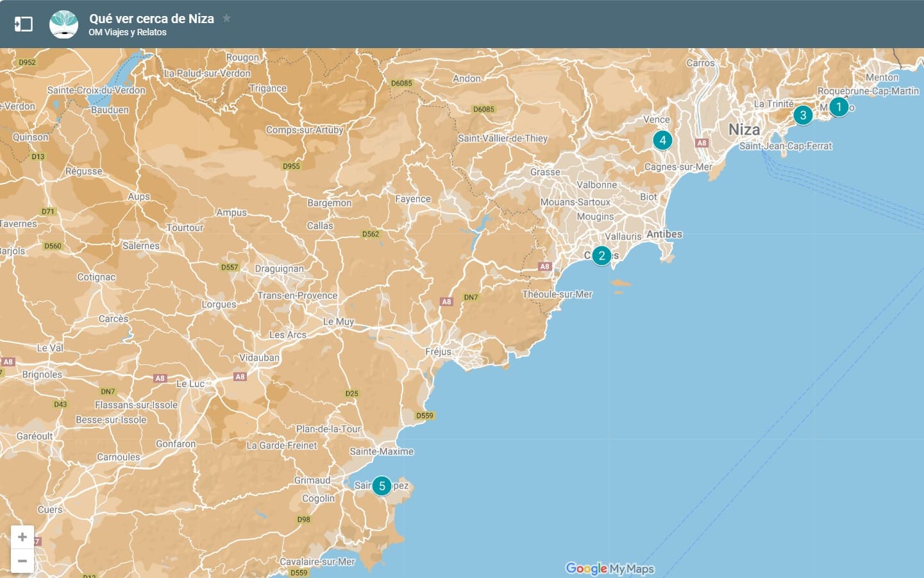Select map marker number 1 near Monaco
The height and width of the screenshot is (578, 924).
coord(839,106)
